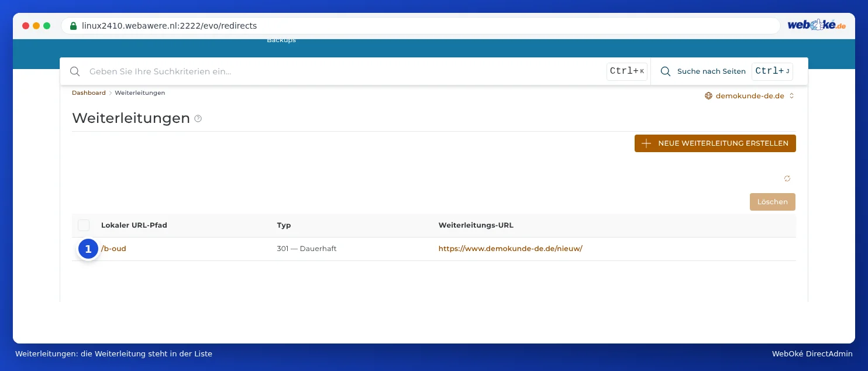This screenshot has width=868, height=371.
Task: Click the WebOké logo in the browser bar
Action: 817,26
